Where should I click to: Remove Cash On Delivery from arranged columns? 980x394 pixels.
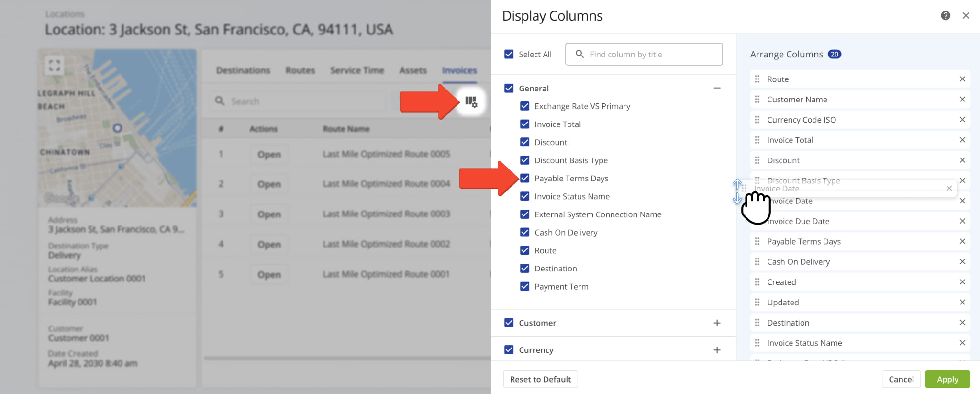(x=962, y=261)
